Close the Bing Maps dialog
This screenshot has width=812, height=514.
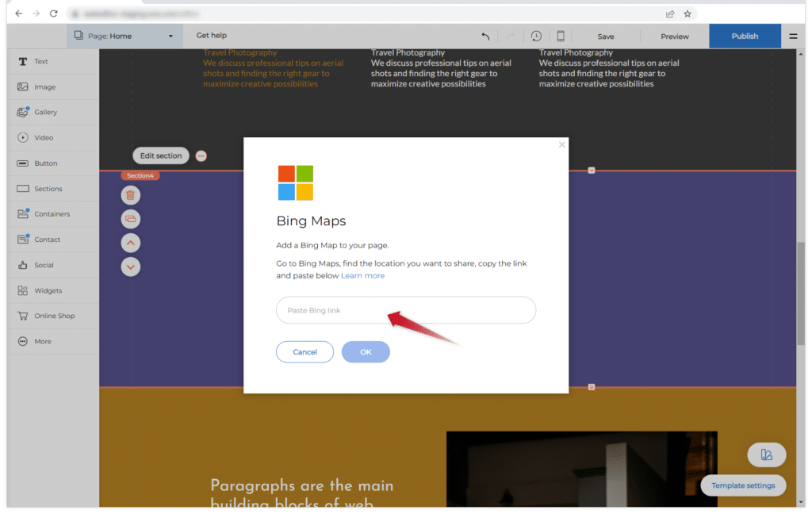point(562,144)
